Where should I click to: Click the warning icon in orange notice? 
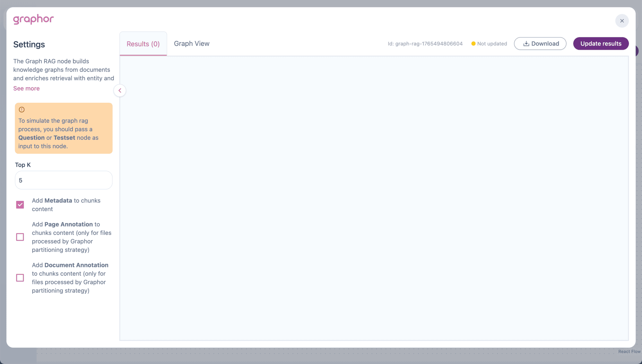(x=22, y=110)
